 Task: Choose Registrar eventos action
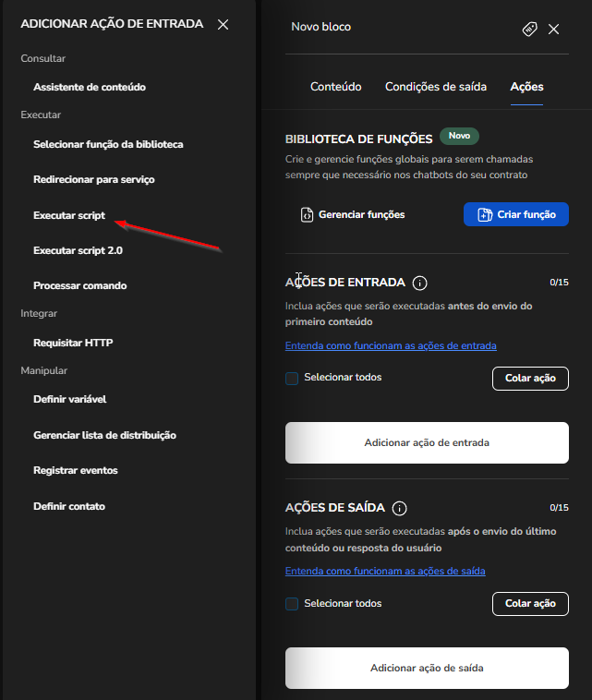[76, 471]
